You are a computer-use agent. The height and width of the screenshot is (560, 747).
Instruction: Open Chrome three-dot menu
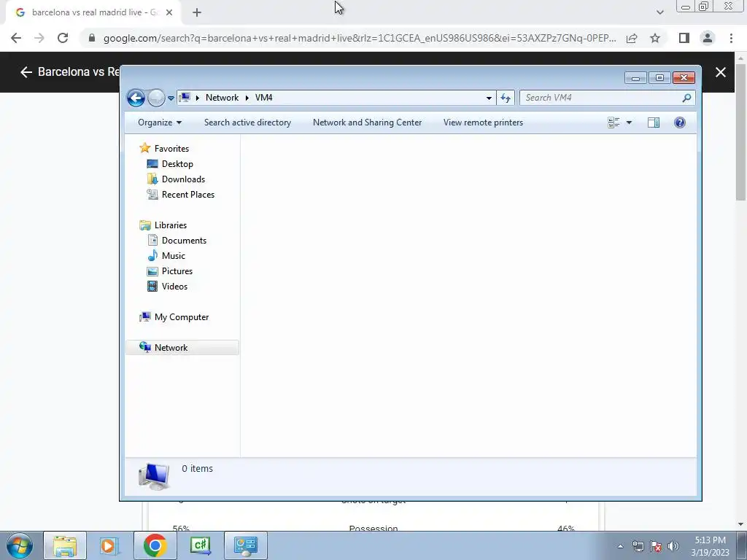pos(731,38)
